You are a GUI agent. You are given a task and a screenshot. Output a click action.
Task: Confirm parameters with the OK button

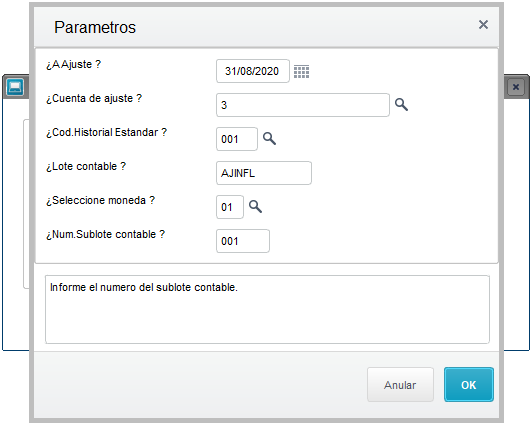469,385
